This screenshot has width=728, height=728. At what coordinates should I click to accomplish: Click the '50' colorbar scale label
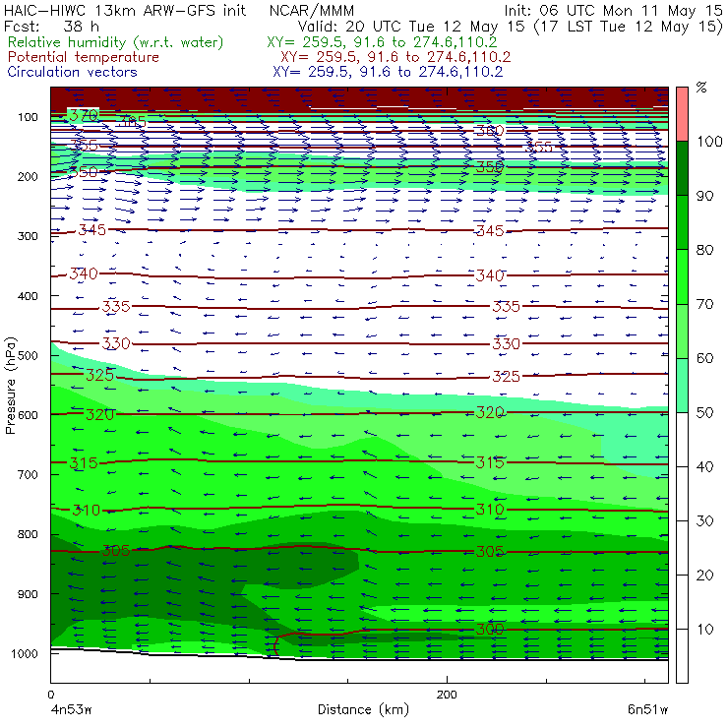click(x=704, y=413)
